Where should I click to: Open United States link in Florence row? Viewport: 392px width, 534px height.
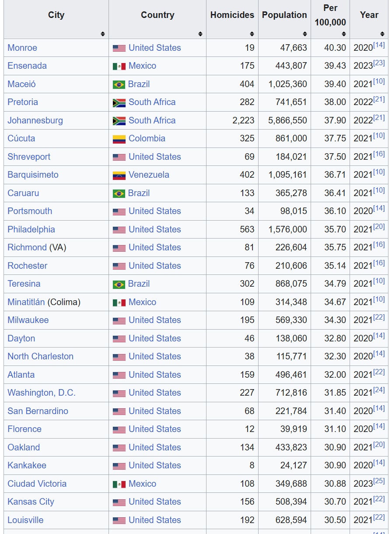point(154,429)
